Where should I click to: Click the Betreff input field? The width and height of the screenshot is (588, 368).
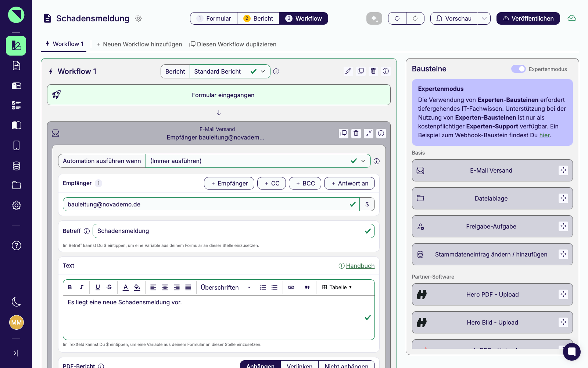tap(234, 231)
